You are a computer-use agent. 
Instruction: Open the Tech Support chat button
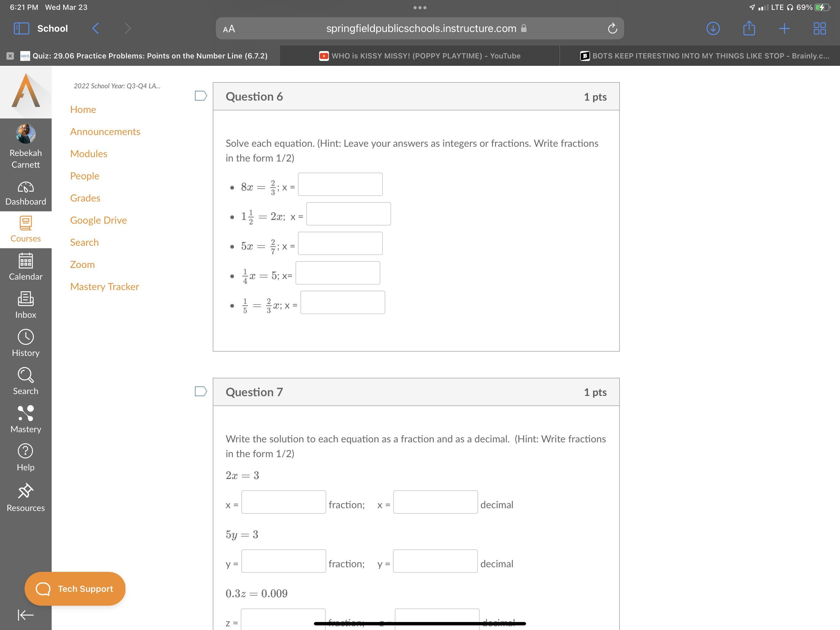click(75, 588)
